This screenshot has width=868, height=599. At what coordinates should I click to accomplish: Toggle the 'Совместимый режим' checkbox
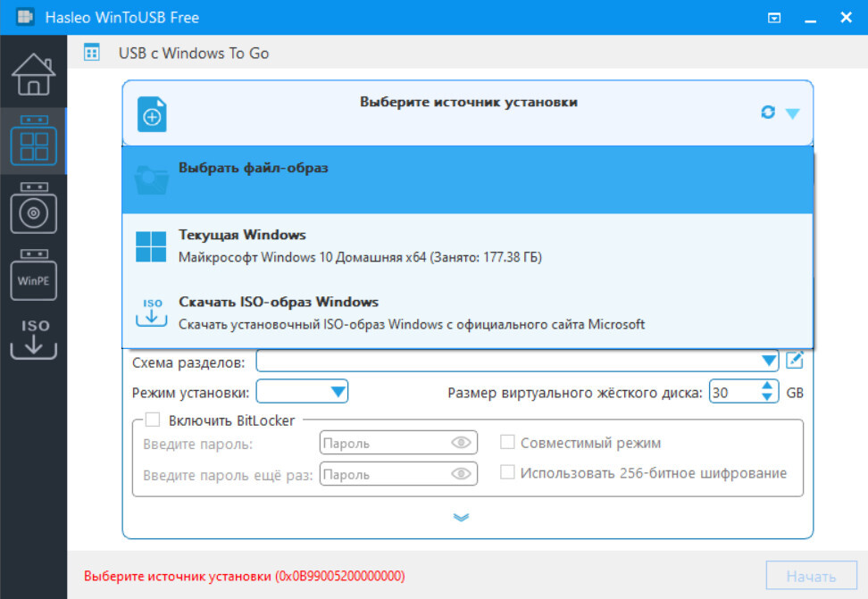(x=507, y=442)
